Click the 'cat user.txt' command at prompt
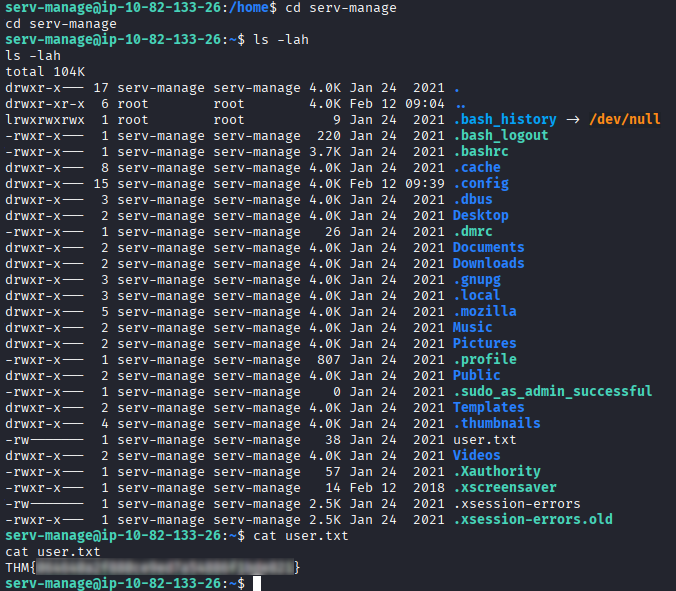This screenshot has width=676, height=591. click(300, 536)
